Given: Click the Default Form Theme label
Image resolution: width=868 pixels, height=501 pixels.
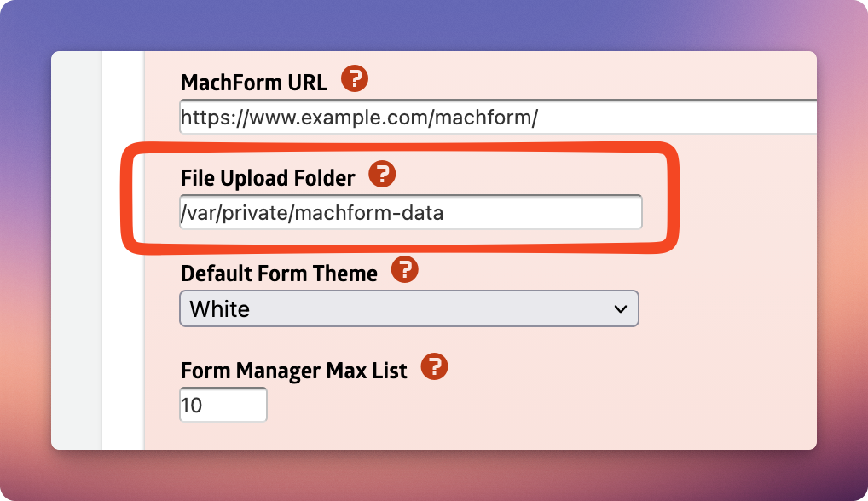Looking at the screenshot, I should pos(279,274).
